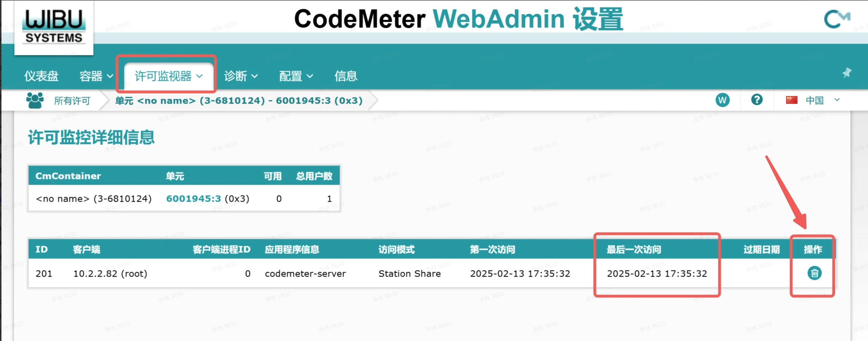Click the 第一次访问 column header
The image size is (868, 341).
click(x=492, y=250)
